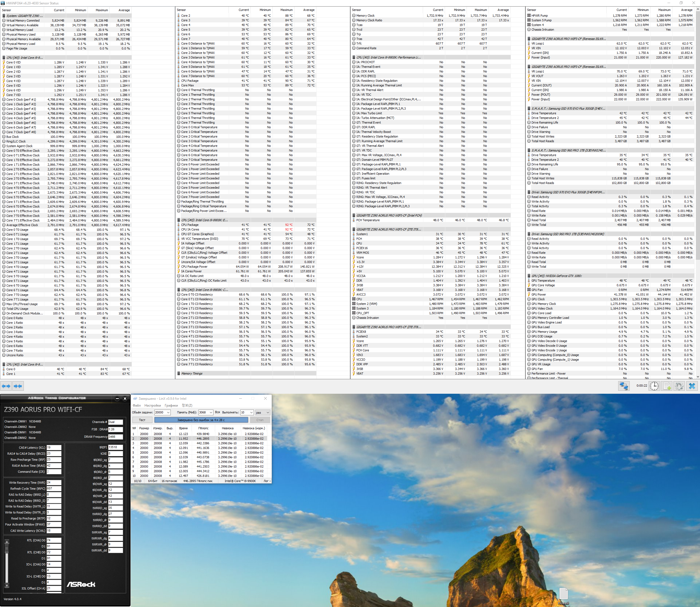Open the Файл menu in LinX
The height and width of the screenshot is (607, 700).
point(137,405)
